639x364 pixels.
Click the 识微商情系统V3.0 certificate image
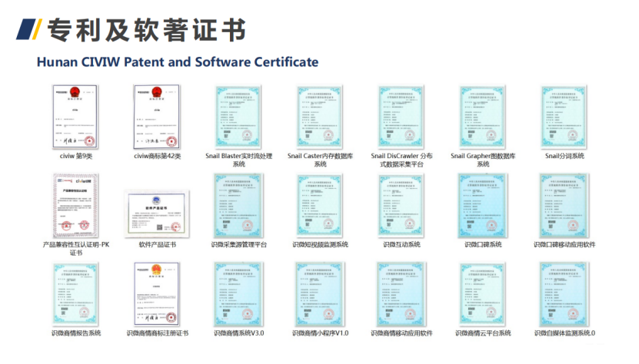[238, 294]
